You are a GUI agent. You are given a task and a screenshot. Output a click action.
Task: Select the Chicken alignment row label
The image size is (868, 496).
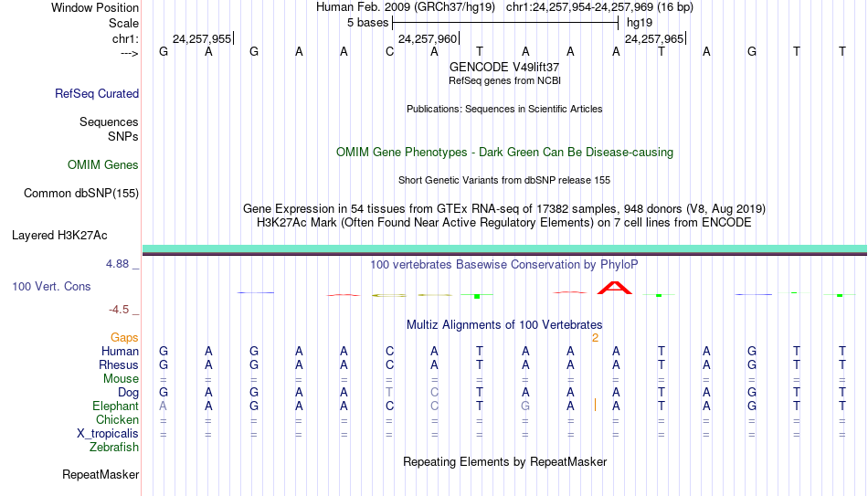(x=117, y=419)
